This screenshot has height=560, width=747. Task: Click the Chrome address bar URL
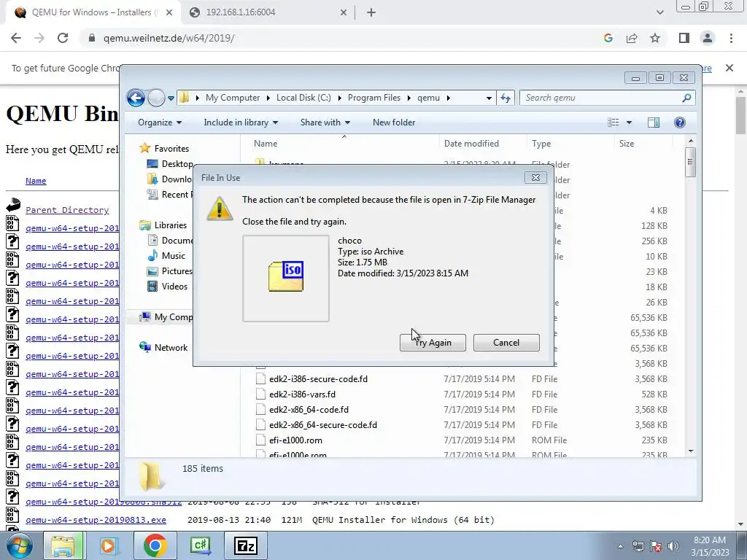coord(169,38)
